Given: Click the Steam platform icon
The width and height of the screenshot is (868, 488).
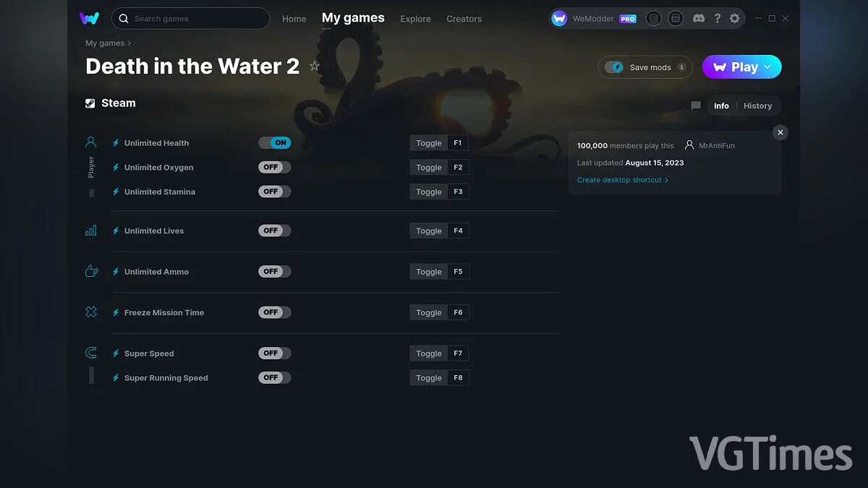Looking at the screenshot, I should tap(90, 103).
